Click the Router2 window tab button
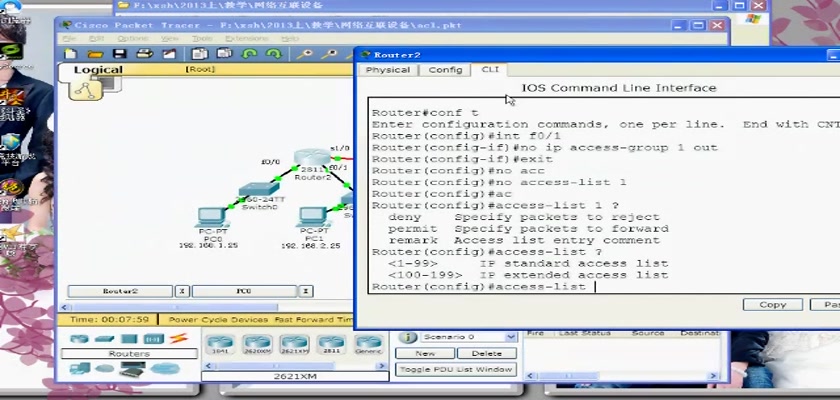Screen dimensions: 840x400 point(120,291)
